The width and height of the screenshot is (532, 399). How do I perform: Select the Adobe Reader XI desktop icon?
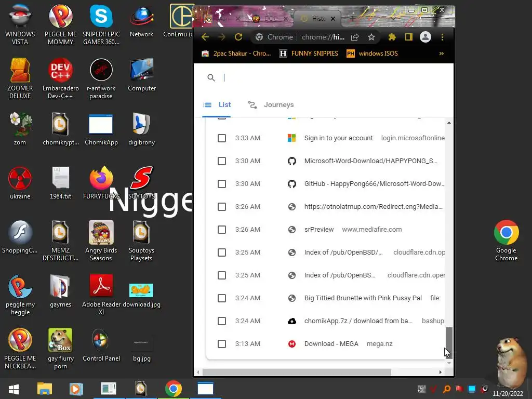(x=101, y=295)
